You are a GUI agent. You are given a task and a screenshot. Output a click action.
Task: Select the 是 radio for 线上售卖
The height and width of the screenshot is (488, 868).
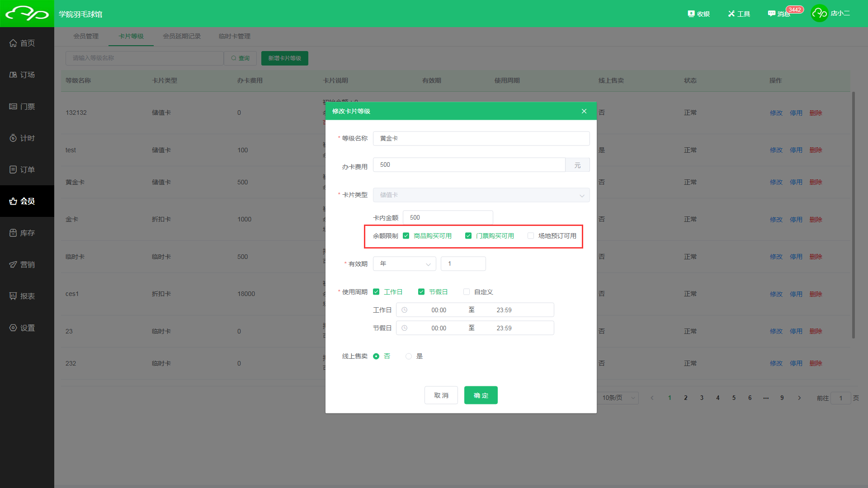[409, 357]
